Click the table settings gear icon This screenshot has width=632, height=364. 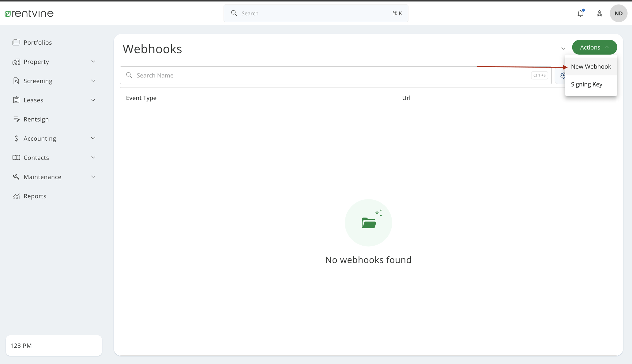(x=562, y=75)
